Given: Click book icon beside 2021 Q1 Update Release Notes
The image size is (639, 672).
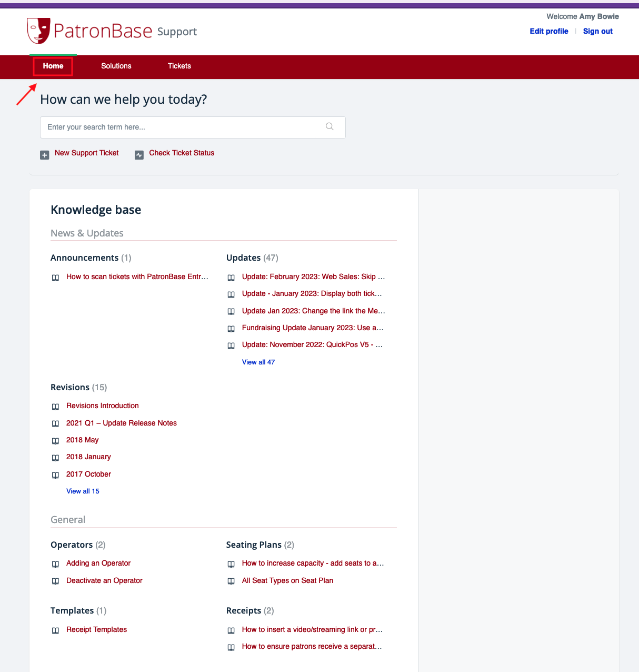Looking at the screenshot, I should pos(55,424).
